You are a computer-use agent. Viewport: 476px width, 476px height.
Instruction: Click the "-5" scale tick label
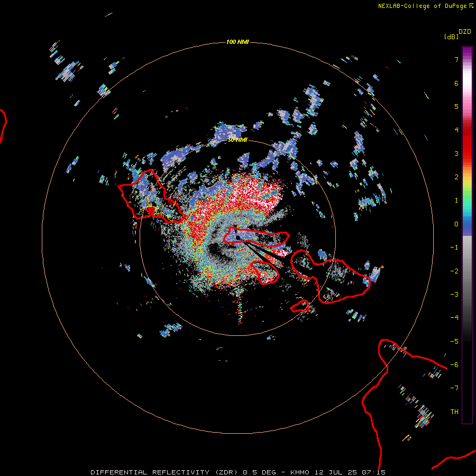point(454,342)
